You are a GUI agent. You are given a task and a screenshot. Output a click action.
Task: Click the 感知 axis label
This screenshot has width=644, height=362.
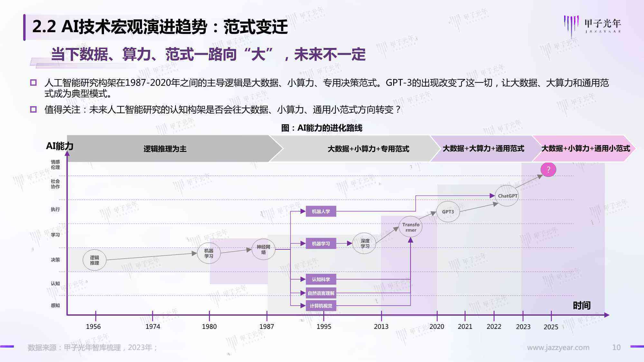[55, 305]
